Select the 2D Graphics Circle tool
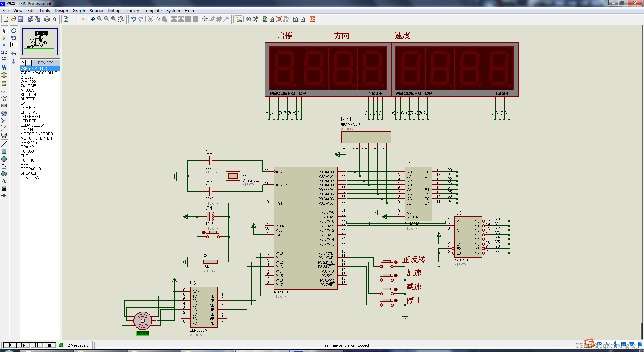 (4, 159)
